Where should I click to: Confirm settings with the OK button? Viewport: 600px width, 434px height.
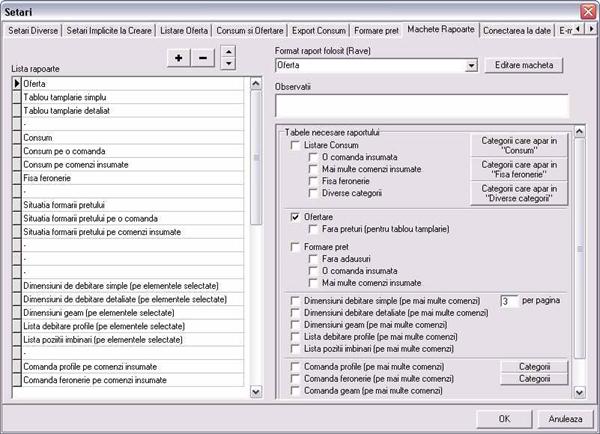pyautogui.click(x=504, y=419)
